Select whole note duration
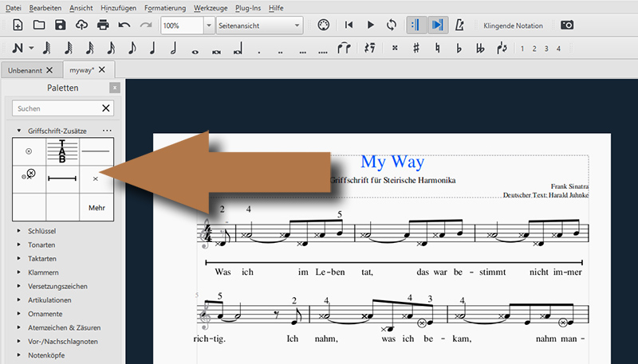638x364 pixels. pyautogui.click(x=195, y=52)
